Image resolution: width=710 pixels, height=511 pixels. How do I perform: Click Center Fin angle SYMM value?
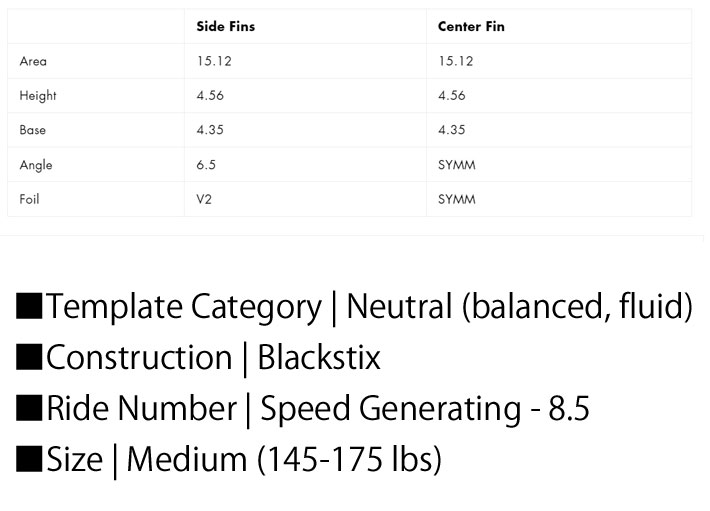[x=456, y=165]
